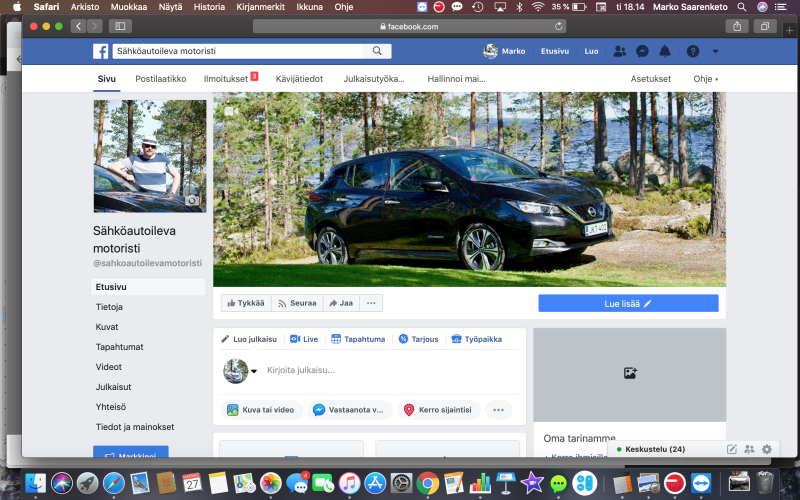This screenshot has height=500, width=800.
Task: Open friend requests icon in header
Action: pyautogui.click(x=620, y=51)
